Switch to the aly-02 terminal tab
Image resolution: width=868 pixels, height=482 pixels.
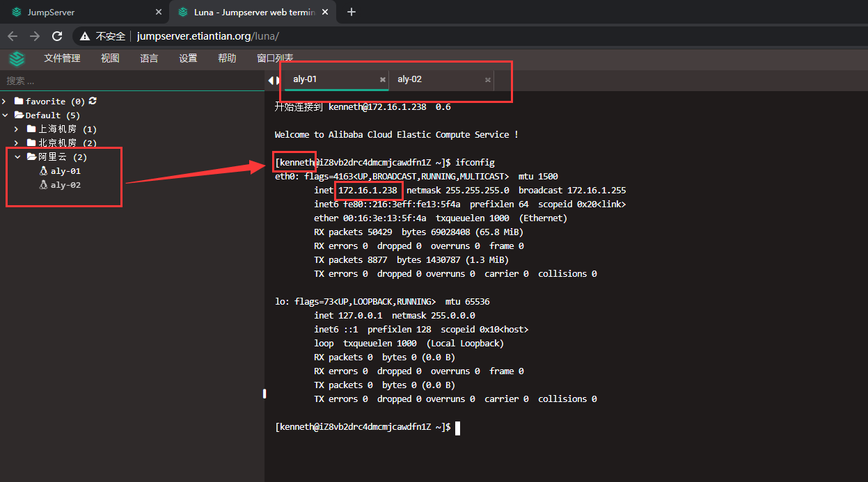pyautogui.click(x=441, y=79)
